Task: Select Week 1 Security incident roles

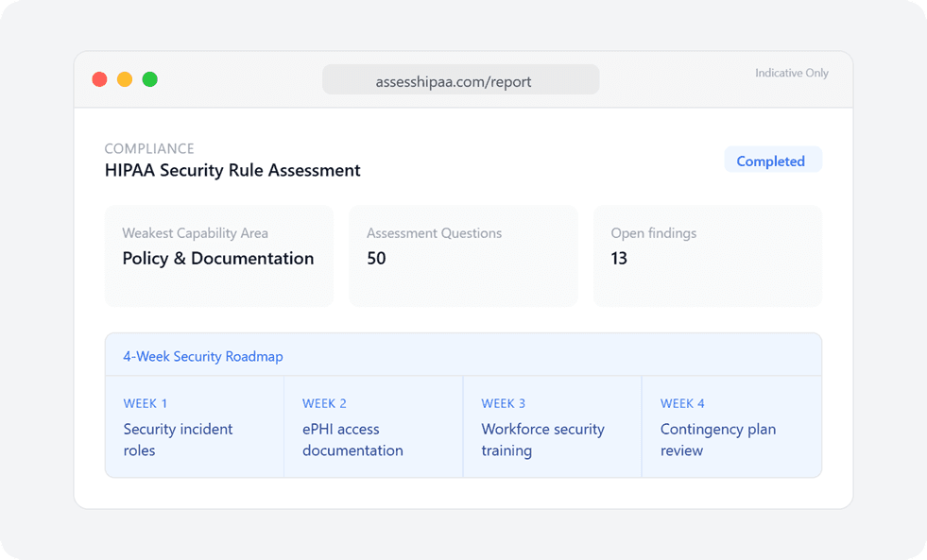Action: click(195, 427)
